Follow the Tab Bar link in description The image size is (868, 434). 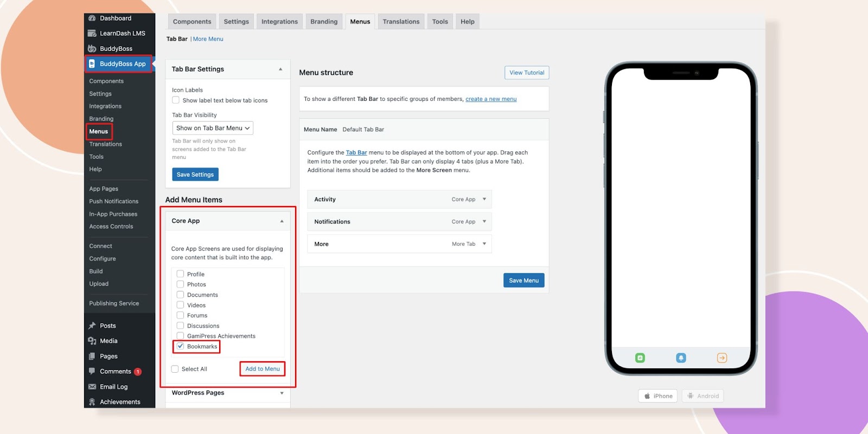click(356, 152)
